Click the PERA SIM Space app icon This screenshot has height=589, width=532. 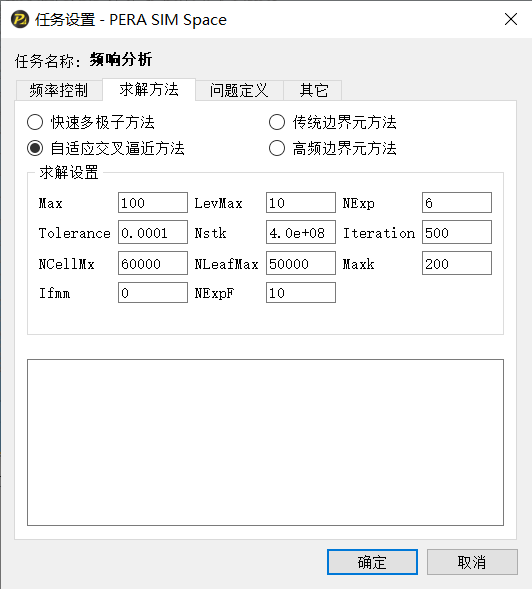(x=20, y=20)
